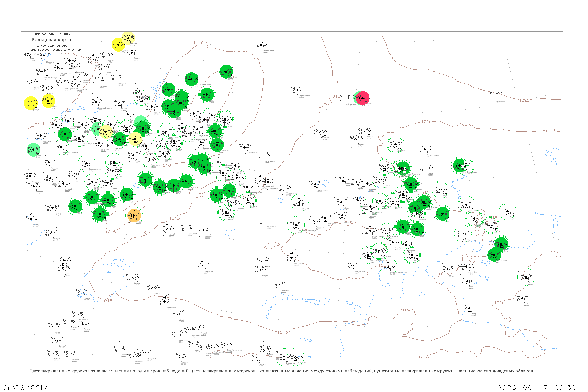Click the Кольцевая карта map title
Screen dimensions: 588x392
pos(51,40)
